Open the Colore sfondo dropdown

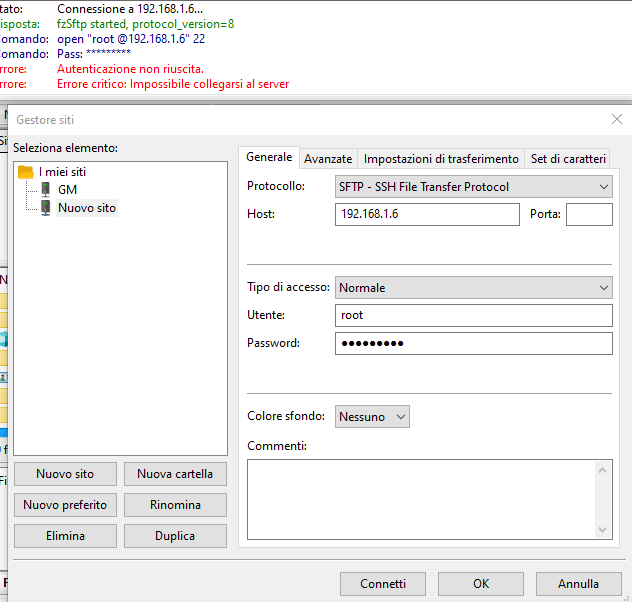372,417
